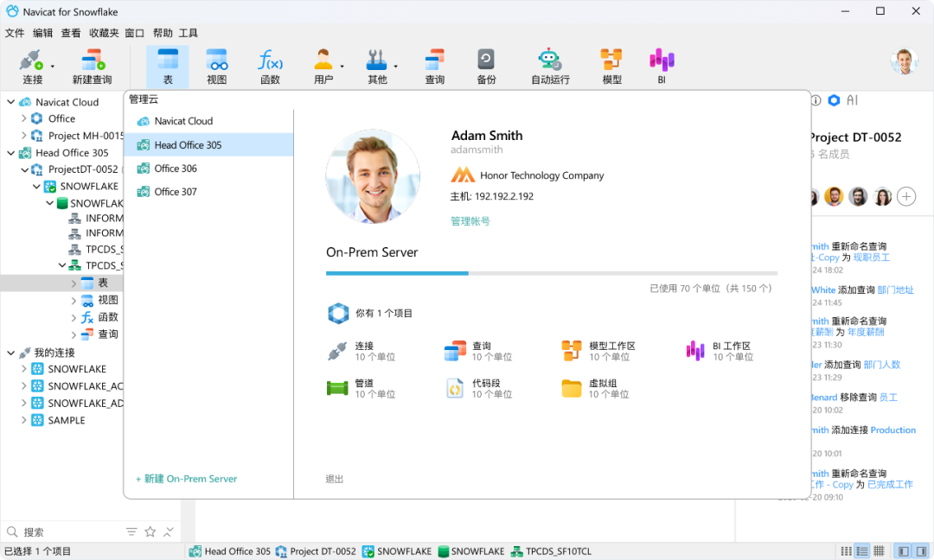The width and height of the screenshot is (934, 560).
Task: Click the 新建 On-Prem Server link
Action: pyautogui.click(x=186, y=479)
